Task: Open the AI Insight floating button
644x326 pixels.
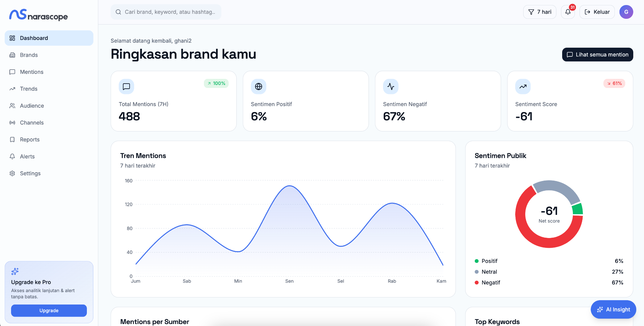Action: pos(613,310)
